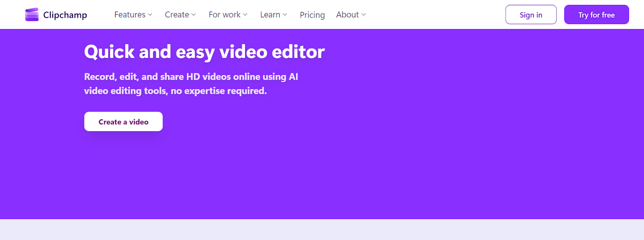Expand the chevron next to About
This screenshot has width=644, height=240.
coord(364,14)
